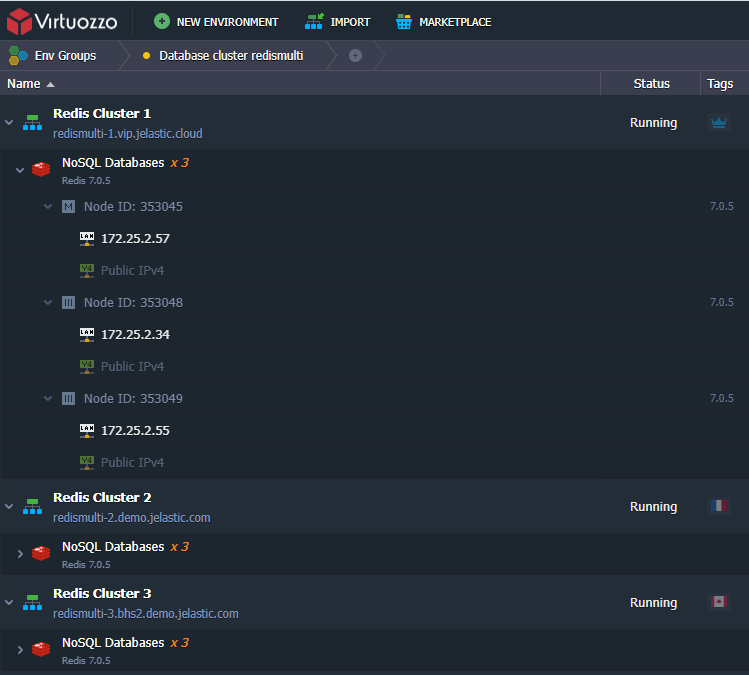Click the Redis Cluster 3 environment icon
This screenshot has width=749, height=675.
32,603
